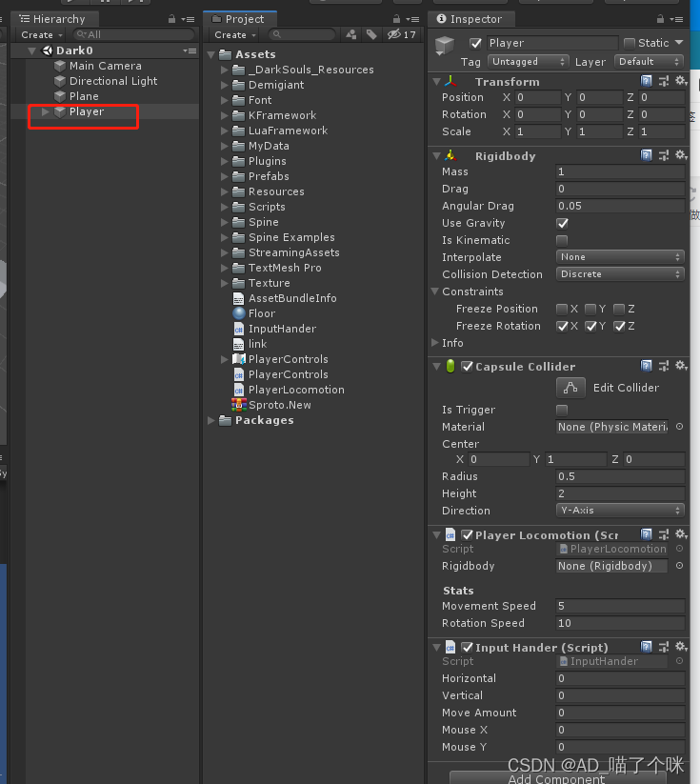Screen dimensions: 700x784
Task: Click the Hierarchy panel lock icon
Action: [171, 19]
